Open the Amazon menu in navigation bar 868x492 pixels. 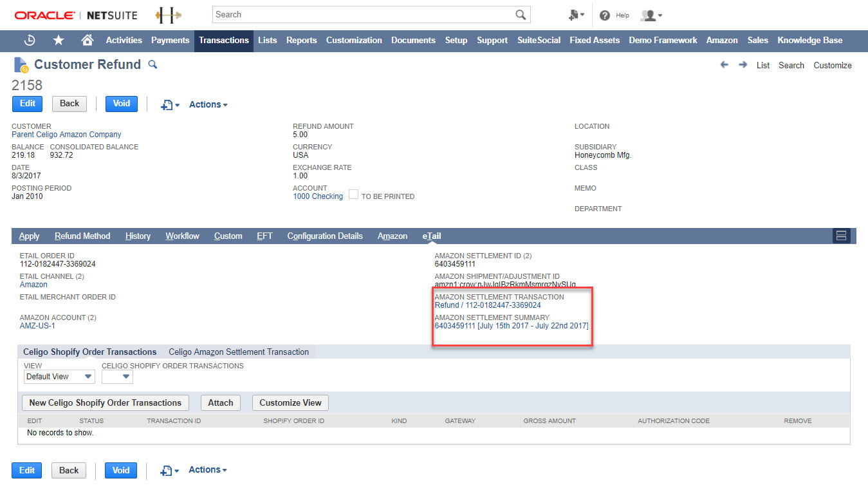[722, 40]
